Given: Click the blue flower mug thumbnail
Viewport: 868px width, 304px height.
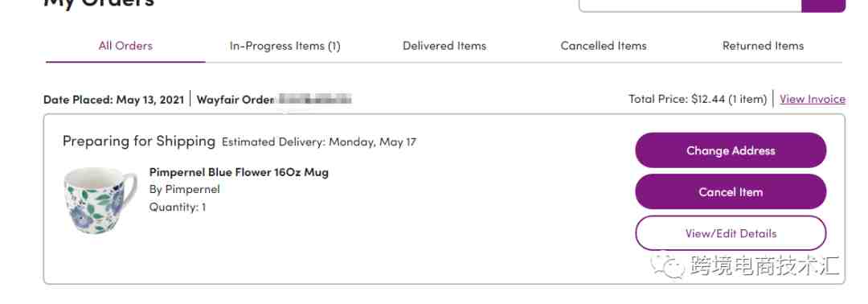Looking at the screenshot, I should coord(100,200).
